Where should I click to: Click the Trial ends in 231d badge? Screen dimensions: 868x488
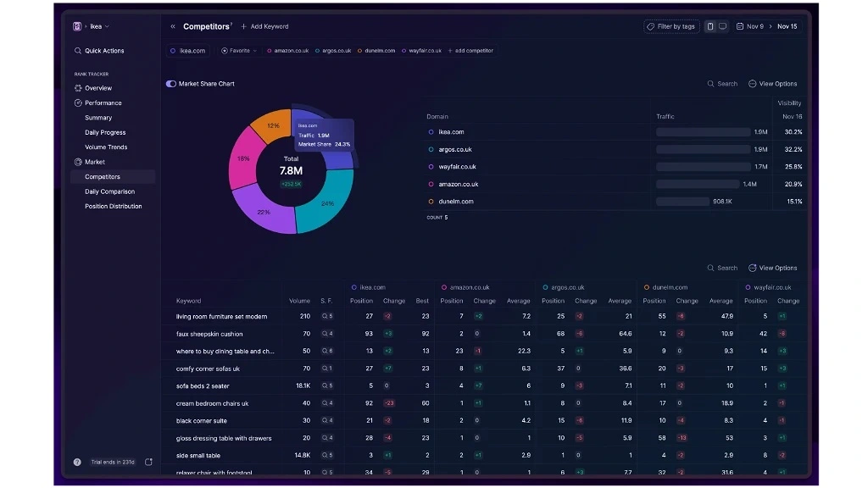pyautogui.click(x=113, y=462)
